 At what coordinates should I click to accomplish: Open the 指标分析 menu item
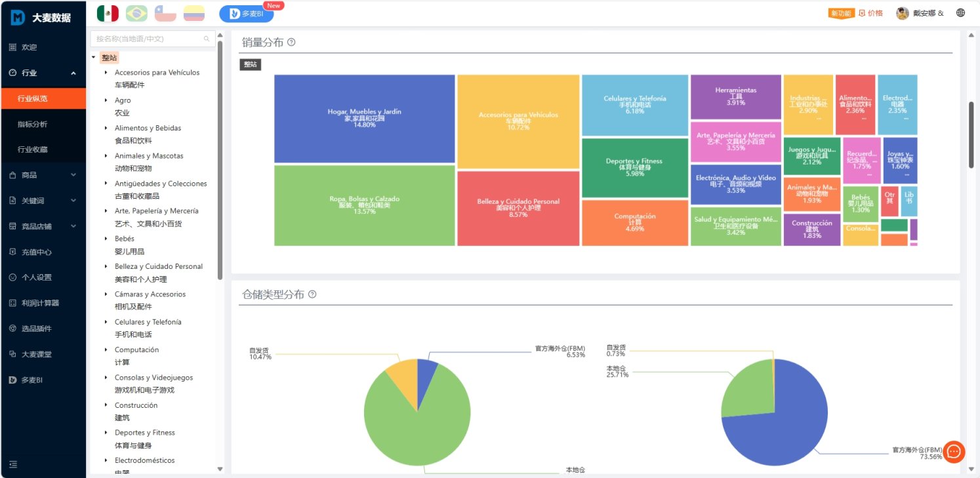tap(33, 124)
